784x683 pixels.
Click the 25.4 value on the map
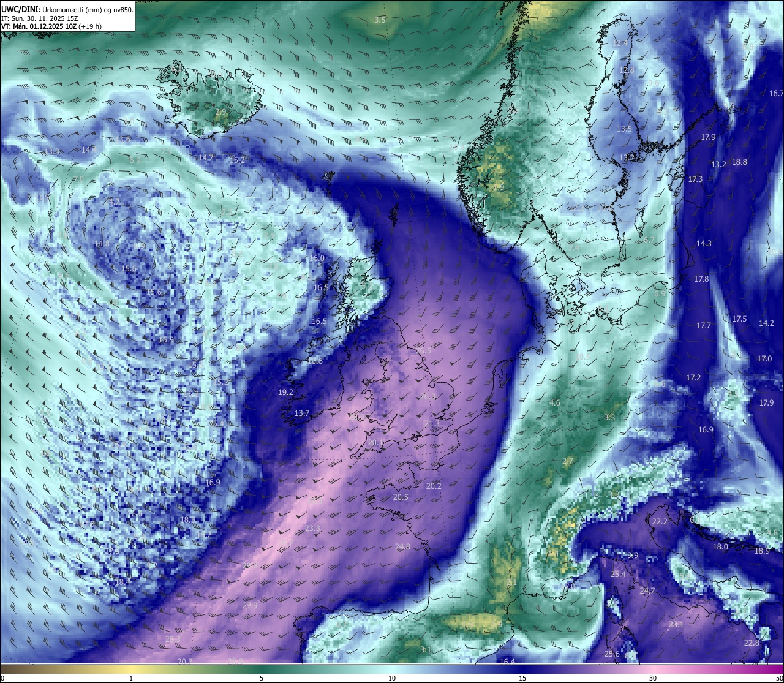click(x=619, y=575)
